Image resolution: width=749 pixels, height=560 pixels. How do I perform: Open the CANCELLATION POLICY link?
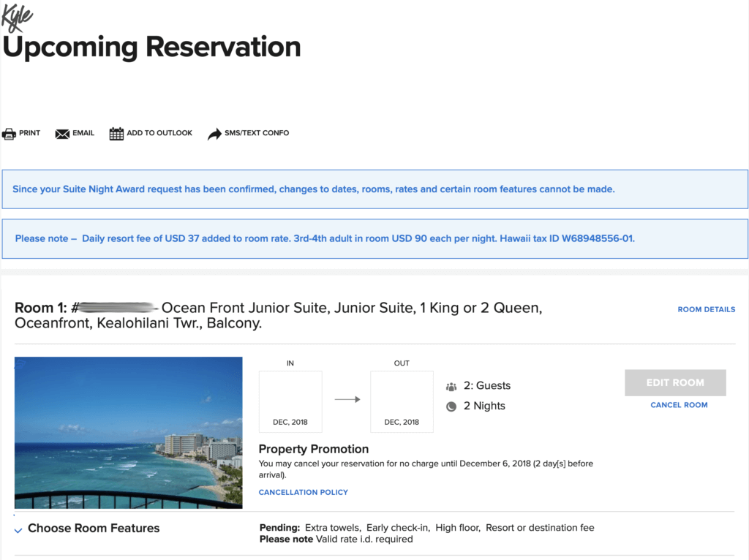tap(304, 492)
